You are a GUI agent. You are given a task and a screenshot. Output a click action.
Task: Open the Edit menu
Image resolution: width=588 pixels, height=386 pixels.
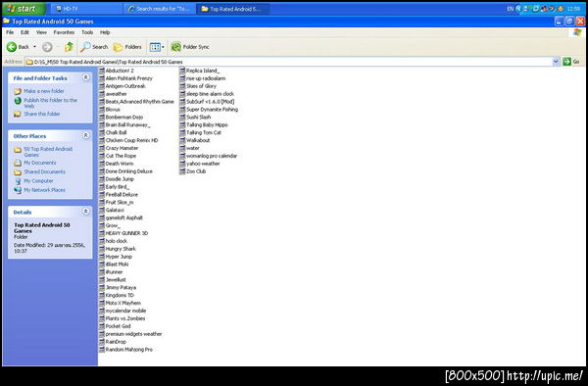click(x=24, y=32)
